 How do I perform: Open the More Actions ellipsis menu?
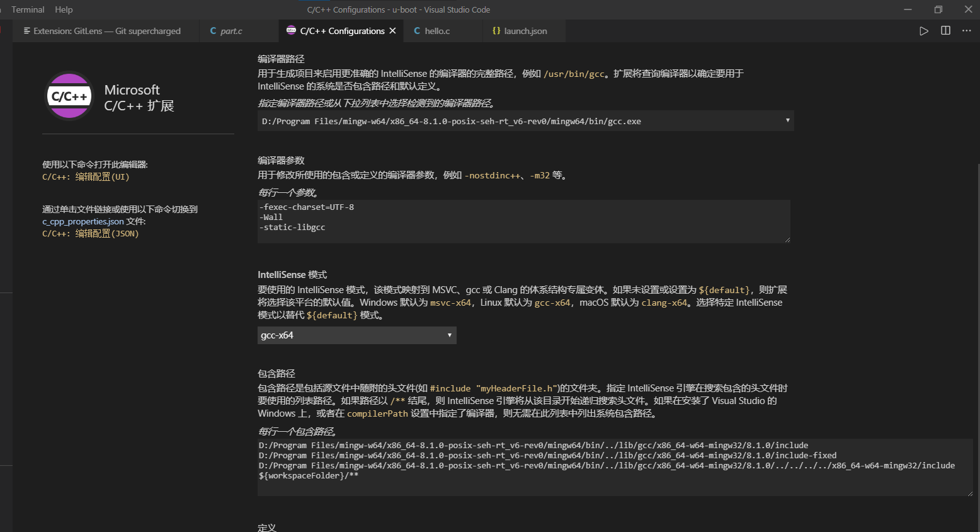pos(967,31)
